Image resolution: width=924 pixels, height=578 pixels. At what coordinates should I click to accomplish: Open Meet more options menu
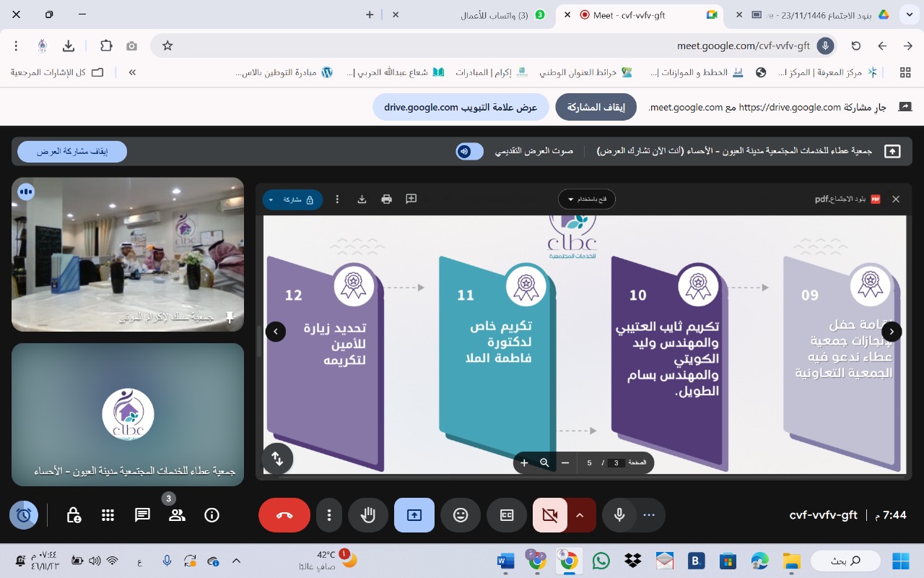coord(329,515)
